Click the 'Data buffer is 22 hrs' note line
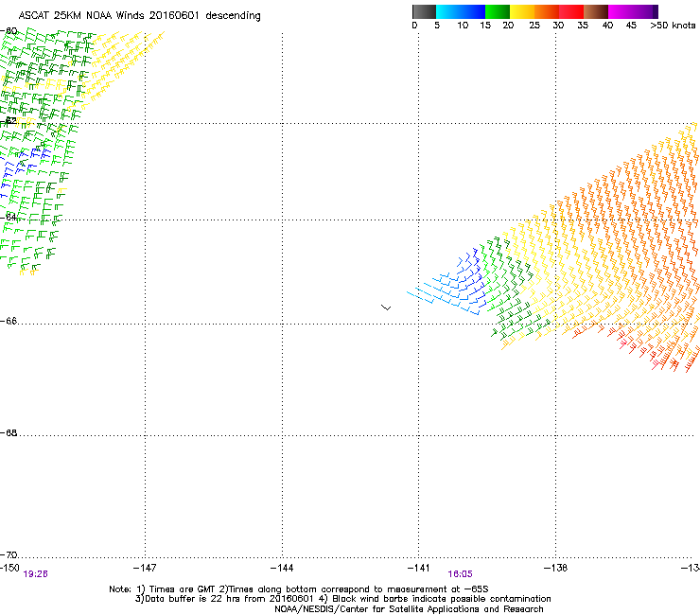700x615 pixels. [x=342, y=599]
